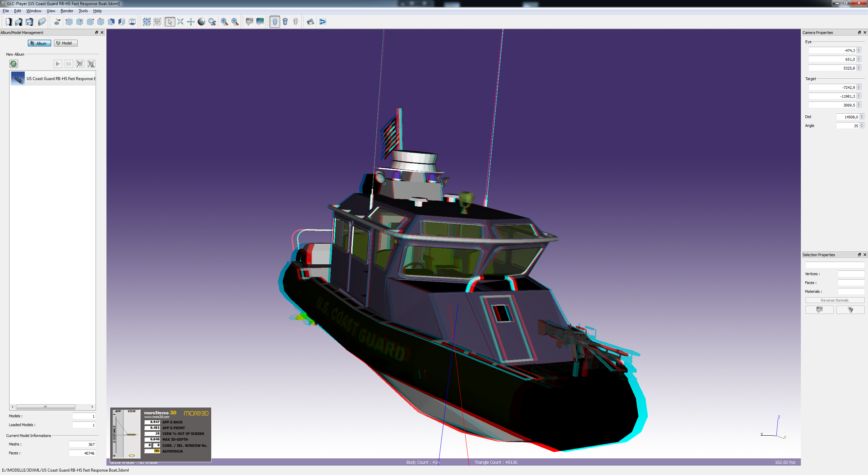Open the Tools menu
868x475 pixels.
point(83,11)
